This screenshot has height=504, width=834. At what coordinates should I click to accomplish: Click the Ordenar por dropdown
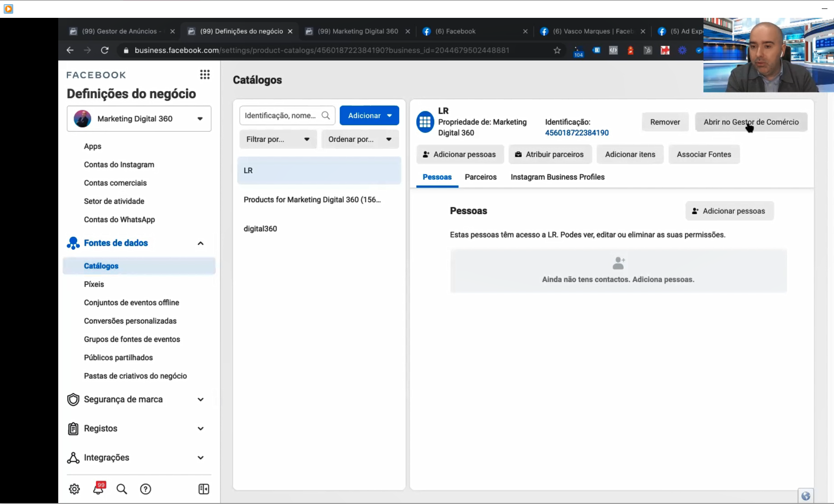pyautogui.click(x=360, y=139)
